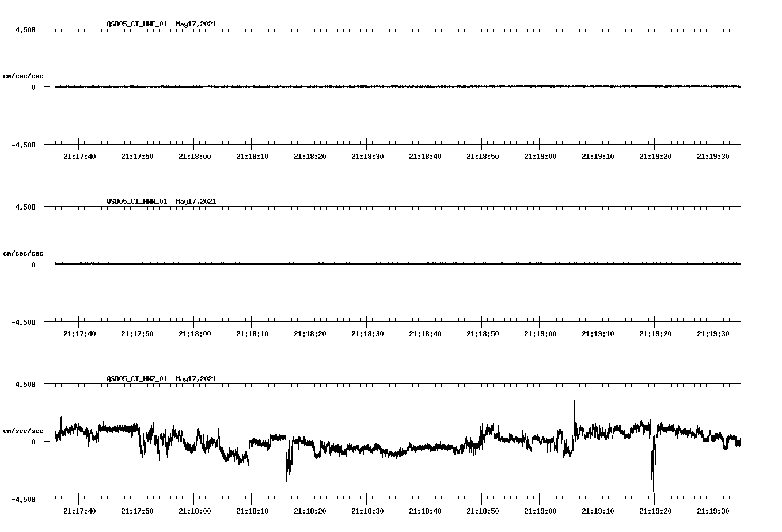Click the zero amplitude label on middle plot
782x532 pixels.
point(32,265)
